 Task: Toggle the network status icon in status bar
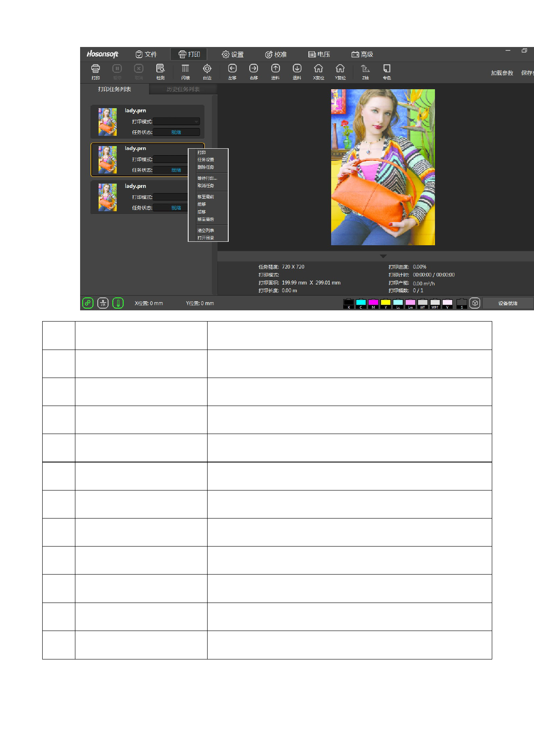[103, 303]
